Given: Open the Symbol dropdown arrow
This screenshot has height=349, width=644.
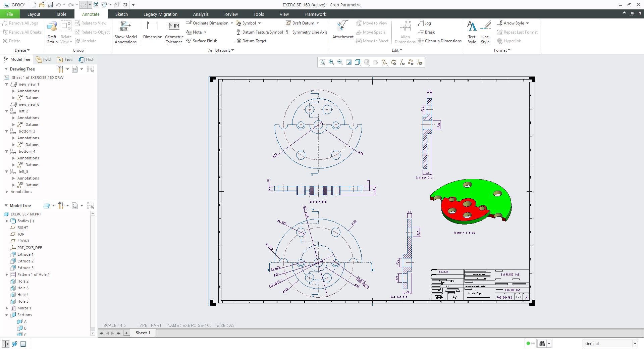Looking at the screenshot, I should click(x=259, y=23).
